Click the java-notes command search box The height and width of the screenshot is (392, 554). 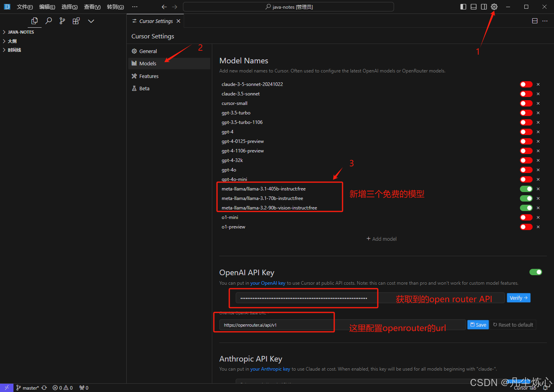coord(288,7)
